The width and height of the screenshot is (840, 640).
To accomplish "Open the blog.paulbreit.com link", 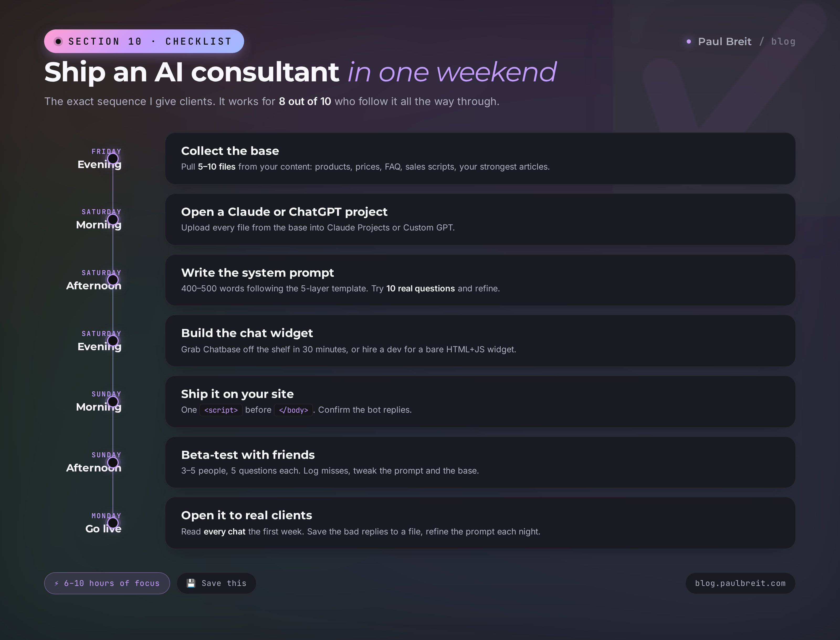I will pyautogui.click(x=740, y=583).
